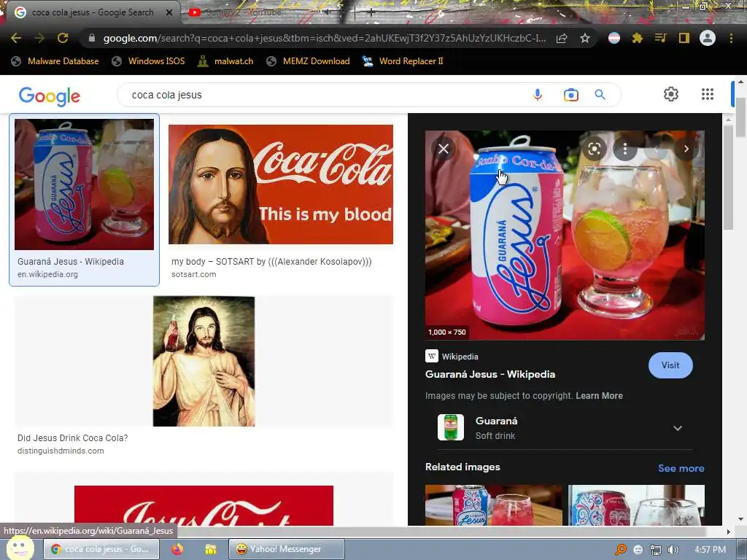747x560 pixels.
Task: Click the share page icon in address bar
Action: [x=562, y=38]
